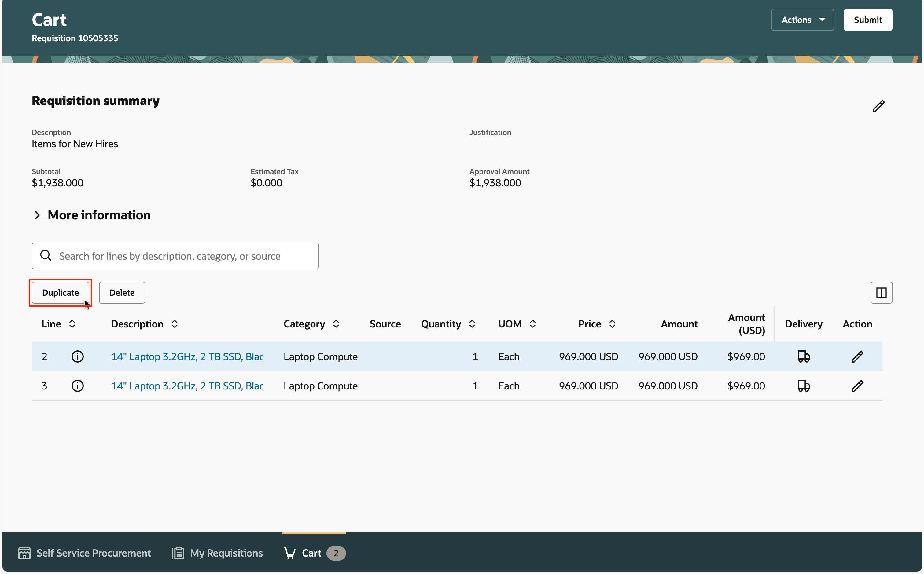Click the Delete button
Viewport: 924px width, 574px height.
coord(122,293)
